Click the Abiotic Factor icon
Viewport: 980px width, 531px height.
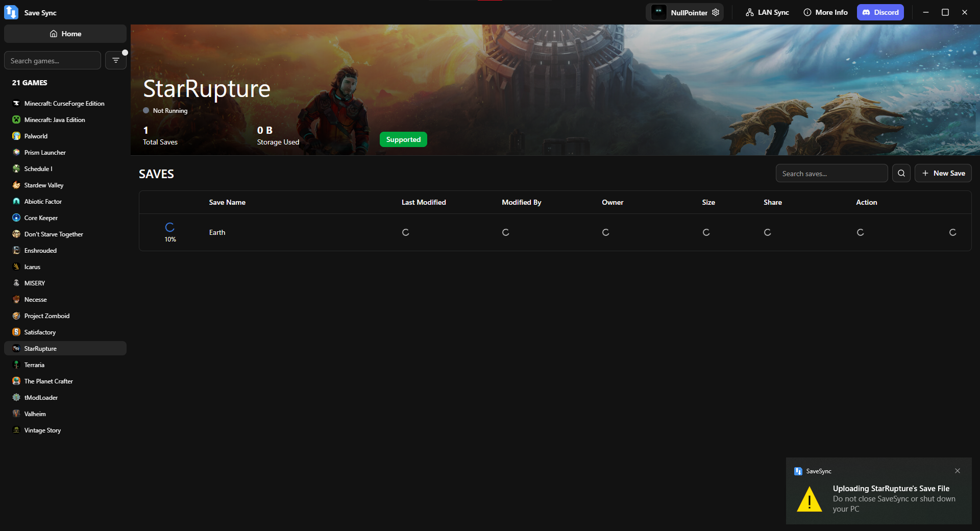(x=16, y=201)
